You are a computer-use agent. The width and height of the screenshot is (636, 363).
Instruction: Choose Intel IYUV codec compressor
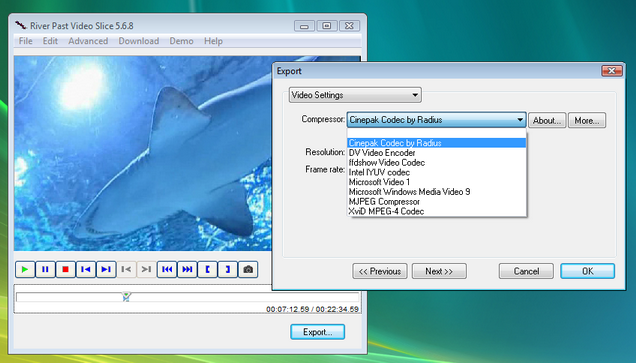(x=437, y=172)
